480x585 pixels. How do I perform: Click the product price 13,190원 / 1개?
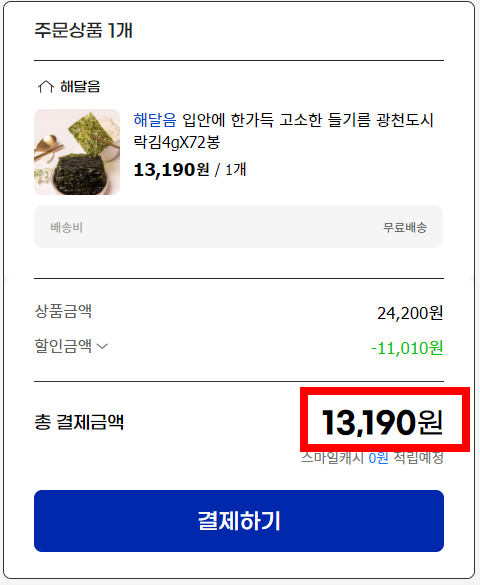190,170
